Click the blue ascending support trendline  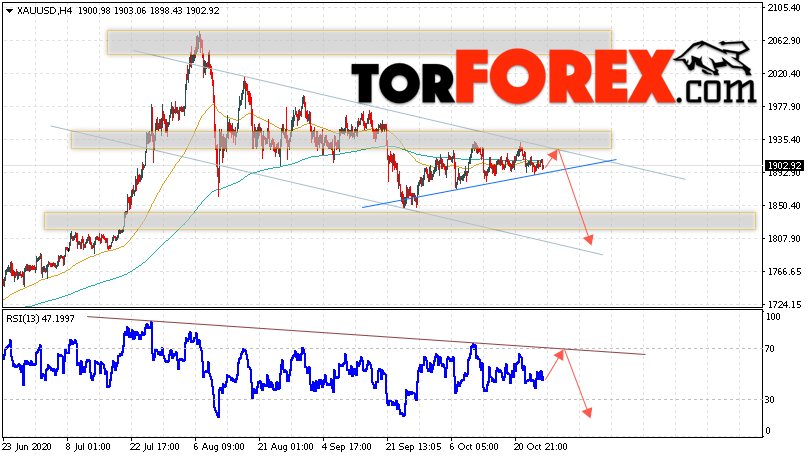(x=489, y=183)
